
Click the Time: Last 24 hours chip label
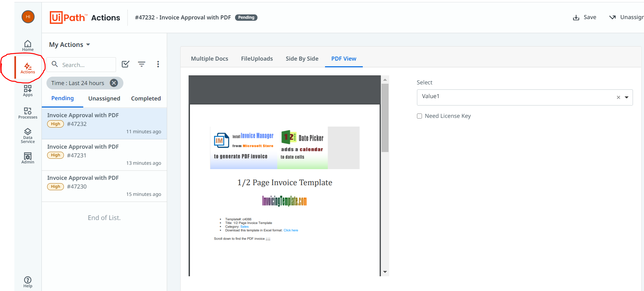[78, 83]
